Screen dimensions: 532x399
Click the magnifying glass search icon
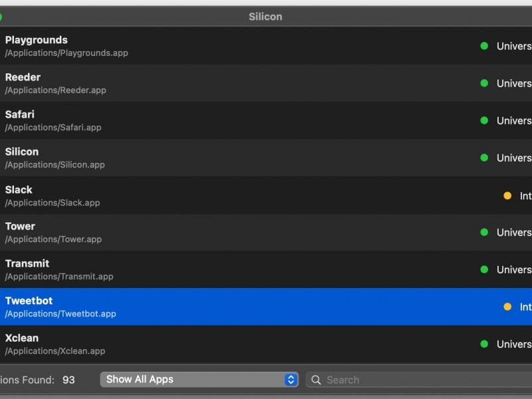point(317,380)
